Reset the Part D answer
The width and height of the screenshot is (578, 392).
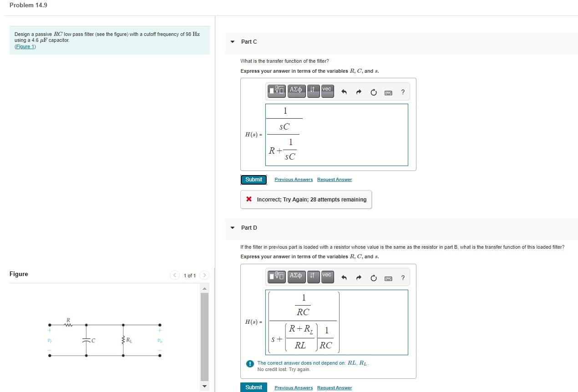pos(374,278)
